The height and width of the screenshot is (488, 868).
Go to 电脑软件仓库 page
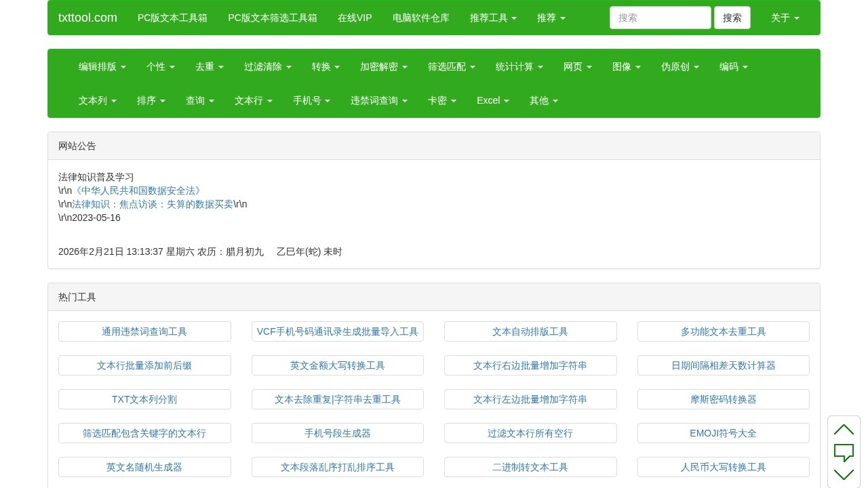click(x=420, y=18)
